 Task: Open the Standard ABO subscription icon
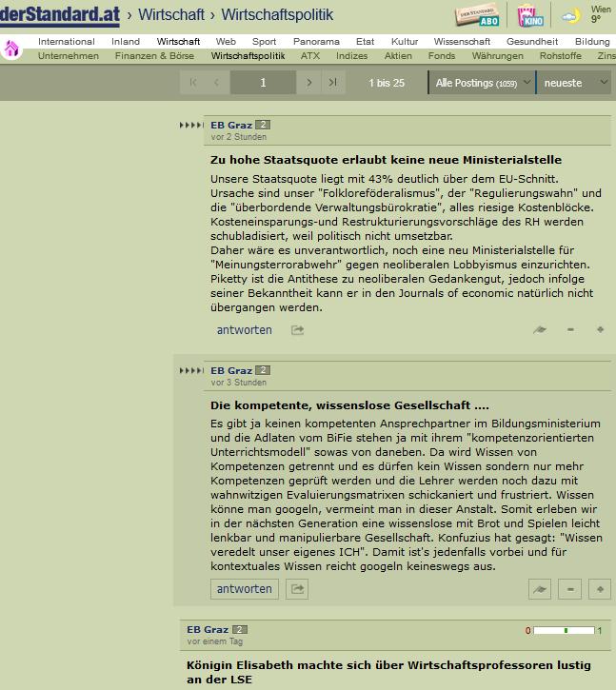click(478, 16)
